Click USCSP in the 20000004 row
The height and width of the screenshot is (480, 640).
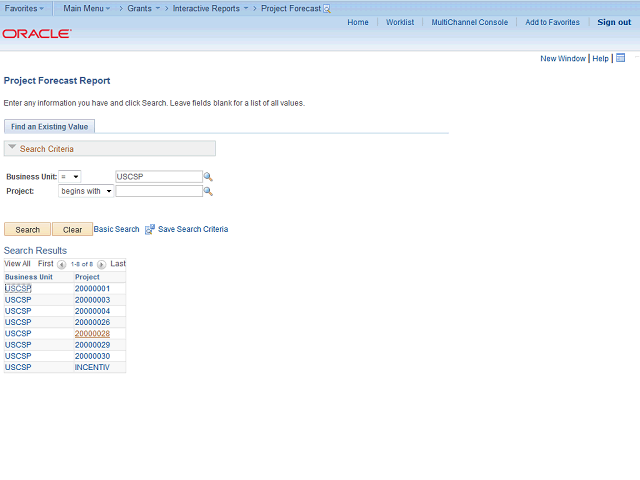(x=18, y=311)
